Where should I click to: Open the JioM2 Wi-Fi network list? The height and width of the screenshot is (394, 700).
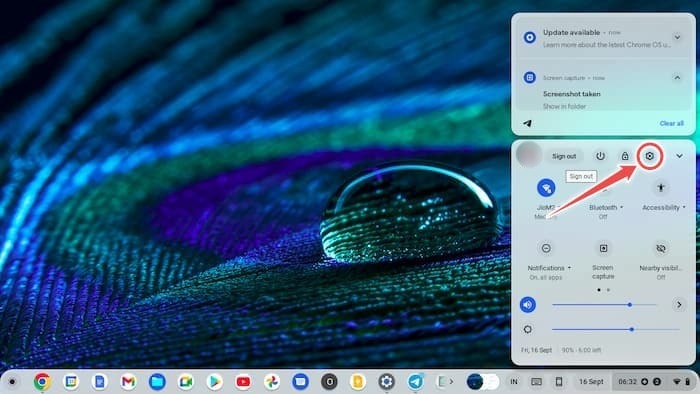pyautogui.click(x=546, y=207)
